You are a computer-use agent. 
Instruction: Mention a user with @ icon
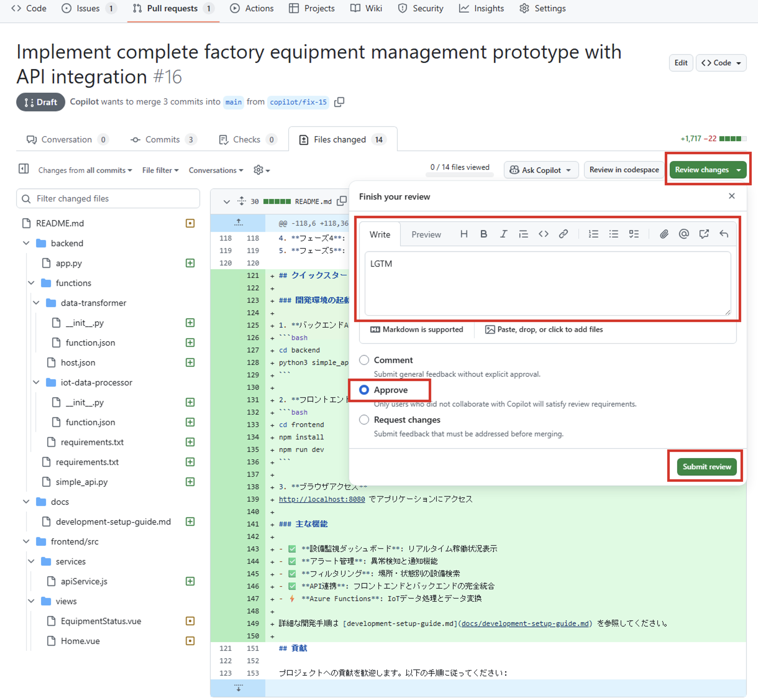(684, 234)
